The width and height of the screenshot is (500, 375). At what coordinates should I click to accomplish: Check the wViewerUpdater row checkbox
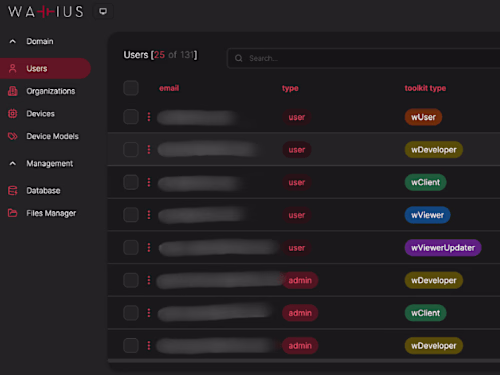pyautogui.click(x=131, y=248)
